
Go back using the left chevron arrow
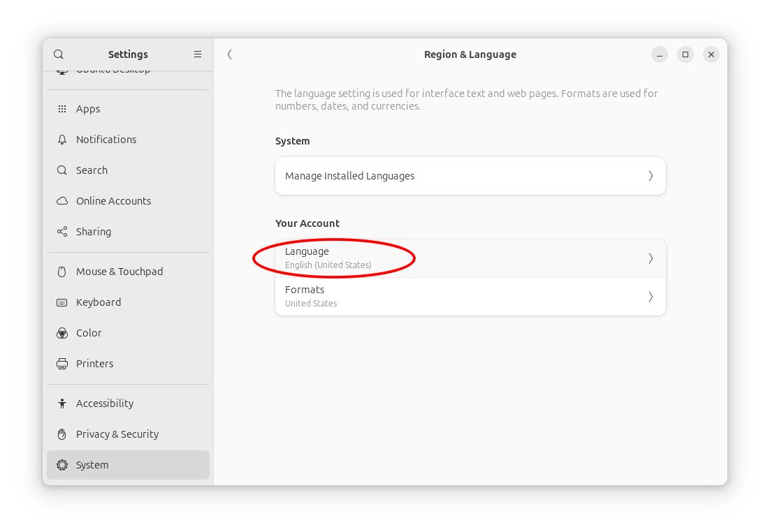pos(229,54)
